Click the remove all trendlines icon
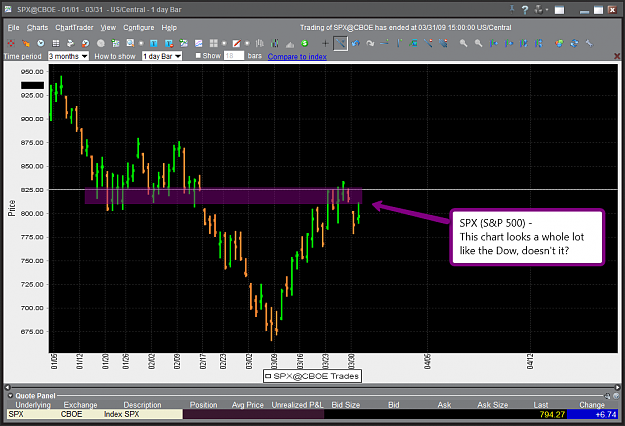The width and height of the screenshot is (625, 426). (443, 43)
